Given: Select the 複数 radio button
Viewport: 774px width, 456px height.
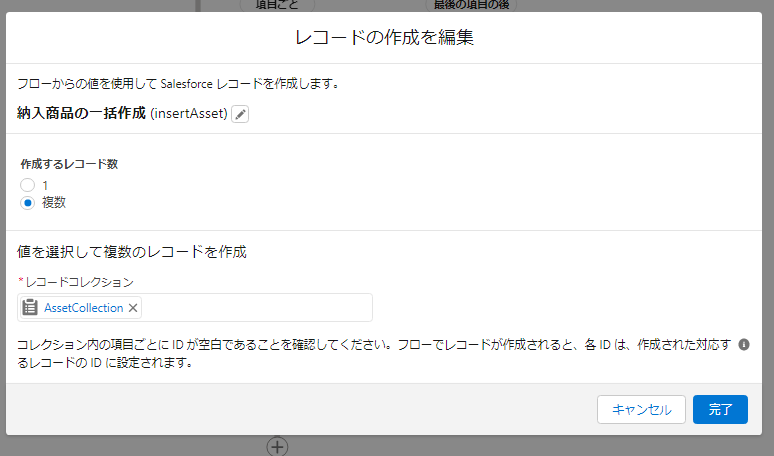Looking at the screenshot, I should click(28, 203).
